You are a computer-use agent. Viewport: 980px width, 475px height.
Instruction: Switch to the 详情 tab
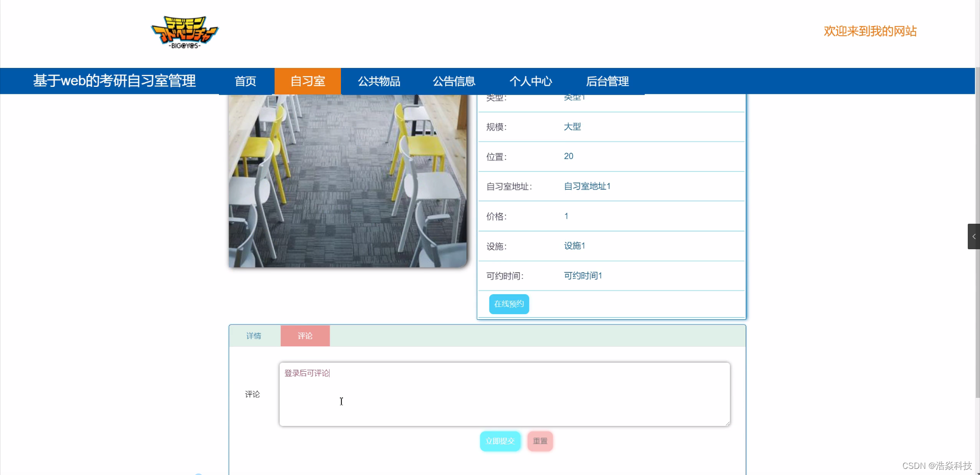coord(254,336)
